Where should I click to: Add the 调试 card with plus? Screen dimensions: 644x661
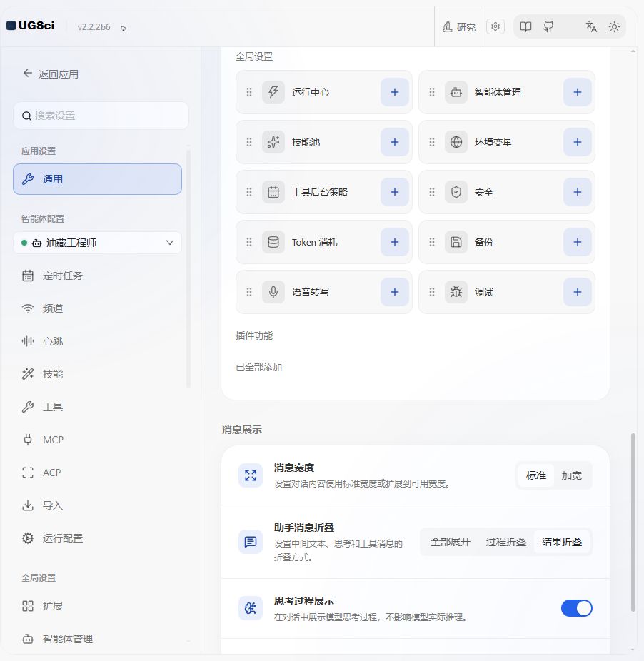pos(578,292)
